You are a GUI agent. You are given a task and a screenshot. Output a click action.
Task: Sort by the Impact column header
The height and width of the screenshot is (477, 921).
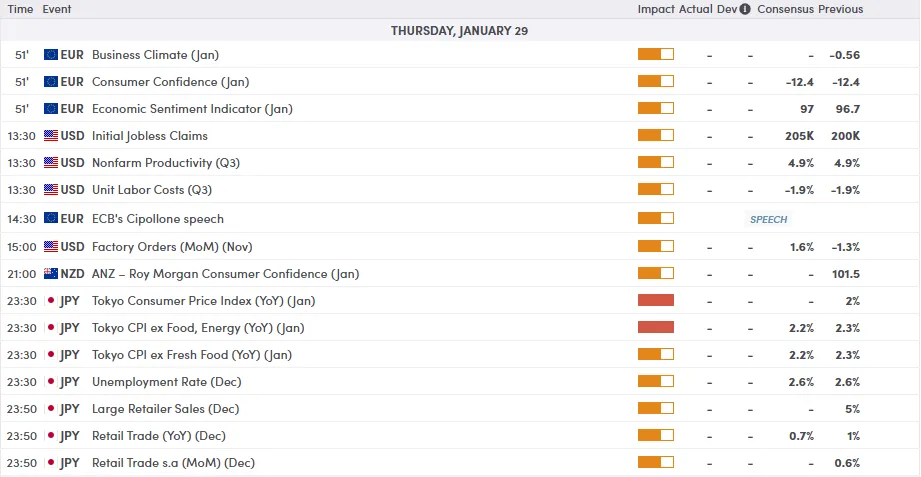[656, 9]
